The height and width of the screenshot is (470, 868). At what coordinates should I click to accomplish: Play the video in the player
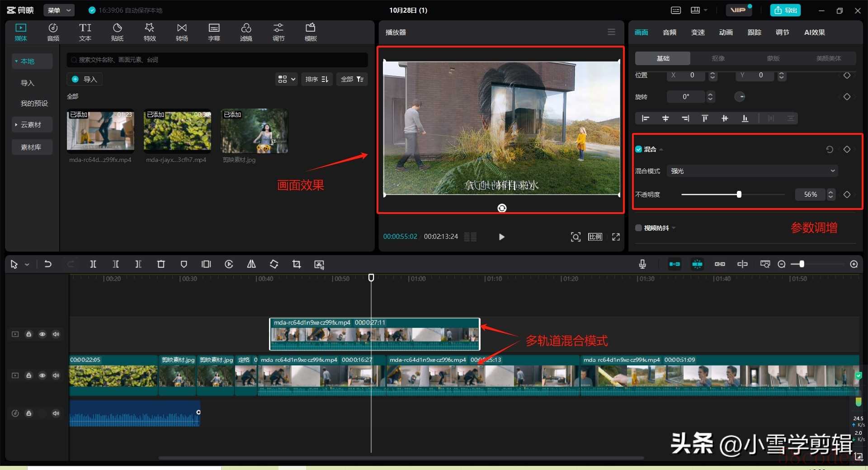(501, 237)
